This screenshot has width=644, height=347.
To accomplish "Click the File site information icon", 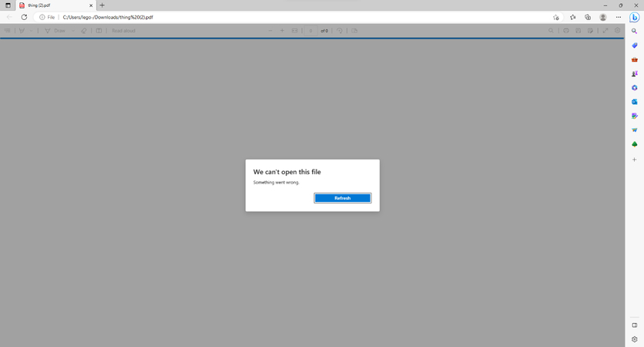I will click(47, 17).
